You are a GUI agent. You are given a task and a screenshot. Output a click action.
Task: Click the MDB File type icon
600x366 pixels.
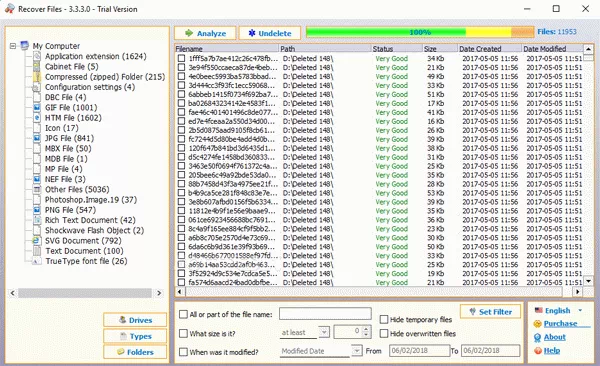37,159
